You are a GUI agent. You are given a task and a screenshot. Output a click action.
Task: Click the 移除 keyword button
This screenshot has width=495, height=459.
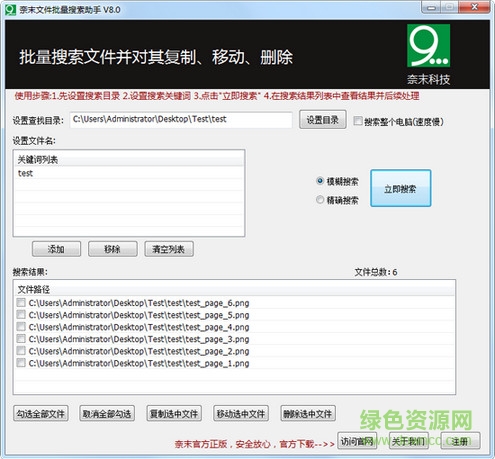[x=112, y=249]
